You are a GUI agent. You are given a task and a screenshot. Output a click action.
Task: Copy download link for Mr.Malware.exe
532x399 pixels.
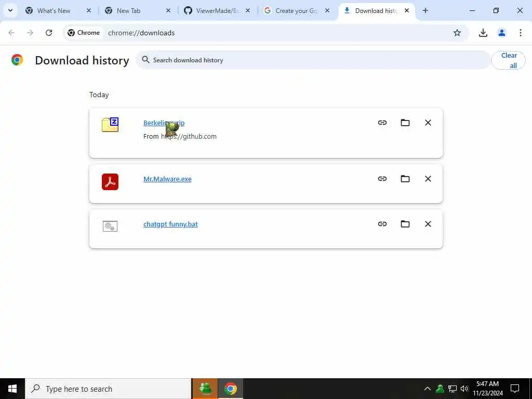pos(382,179)
